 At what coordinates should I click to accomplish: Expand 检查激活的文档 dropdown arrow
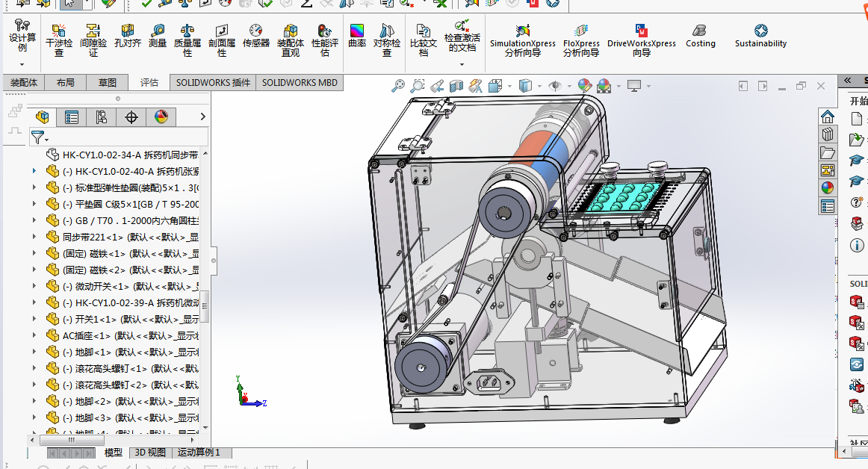click(x=462, y=64)
